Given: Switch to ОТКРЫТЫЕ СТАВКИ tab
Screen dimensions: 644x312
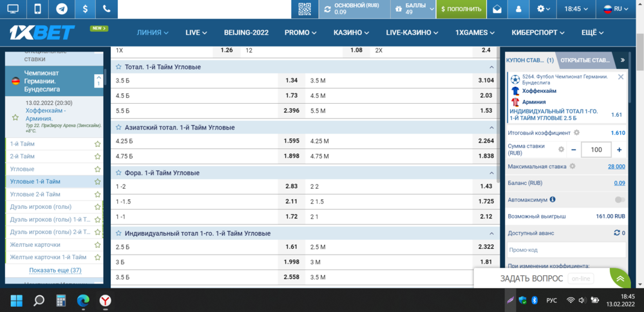Looking at the screenshot, I should point(585,60).
